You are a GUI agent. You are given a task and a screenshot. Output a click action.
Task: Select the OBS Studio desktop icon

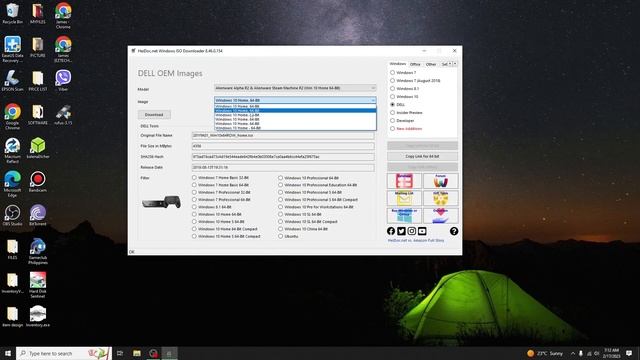tap(12, 215)
